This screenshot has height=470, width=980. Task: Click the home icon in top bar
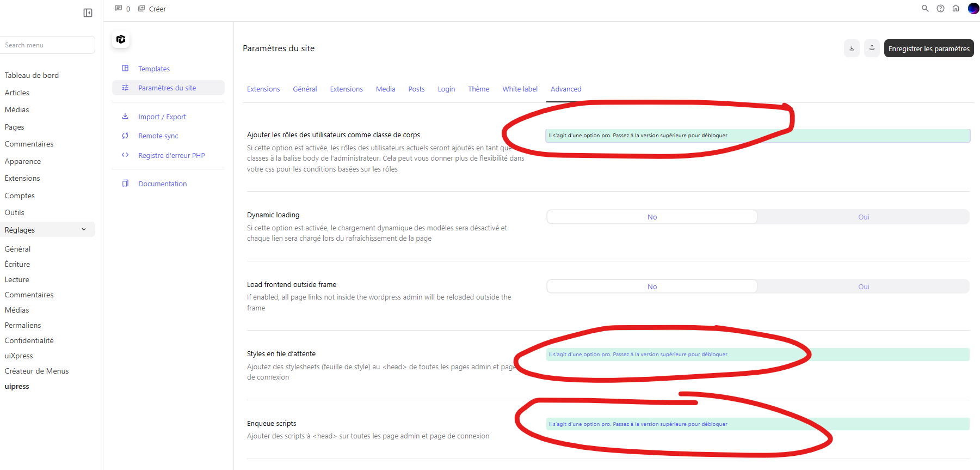[x=956, y=9]
